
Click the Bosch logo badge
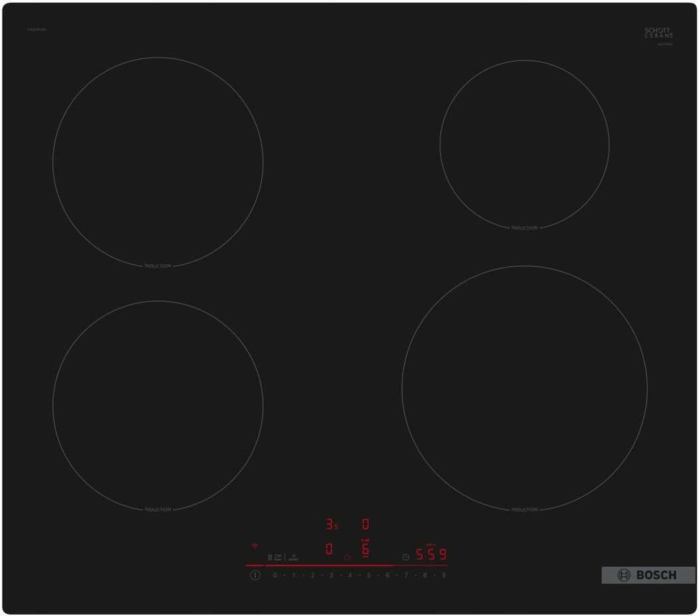coord(648,575)
